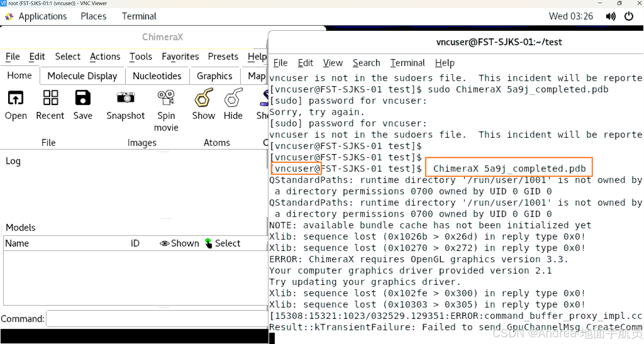
Task: Click the volume speaker icon
Action: pos(610,16)
